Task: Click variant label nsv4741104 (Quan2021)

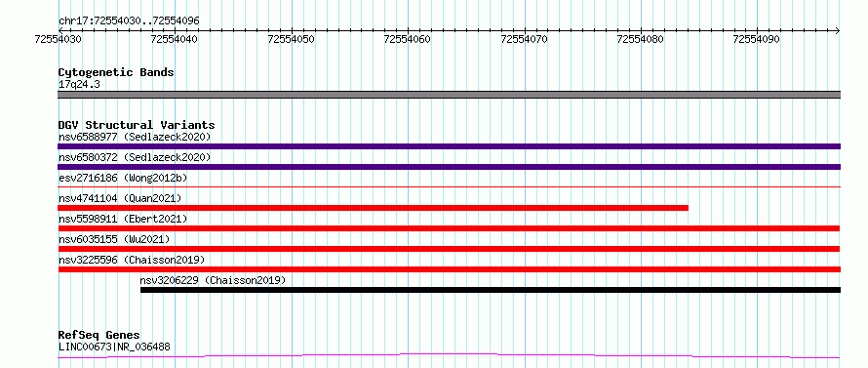Action: 120,198
